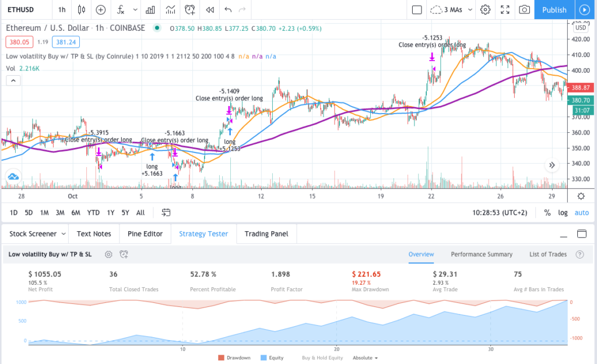Open the chart settings gear

485,10
